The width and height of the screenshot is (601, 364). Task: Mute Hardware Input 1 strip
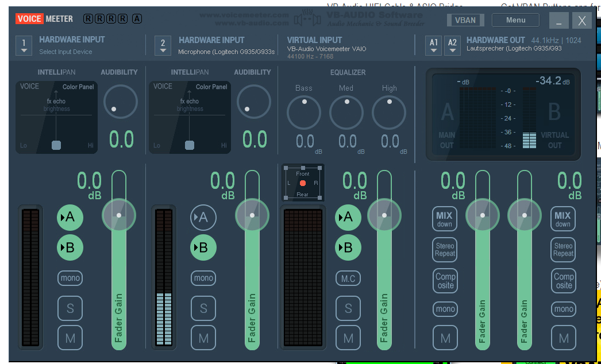tap(70, 338)
